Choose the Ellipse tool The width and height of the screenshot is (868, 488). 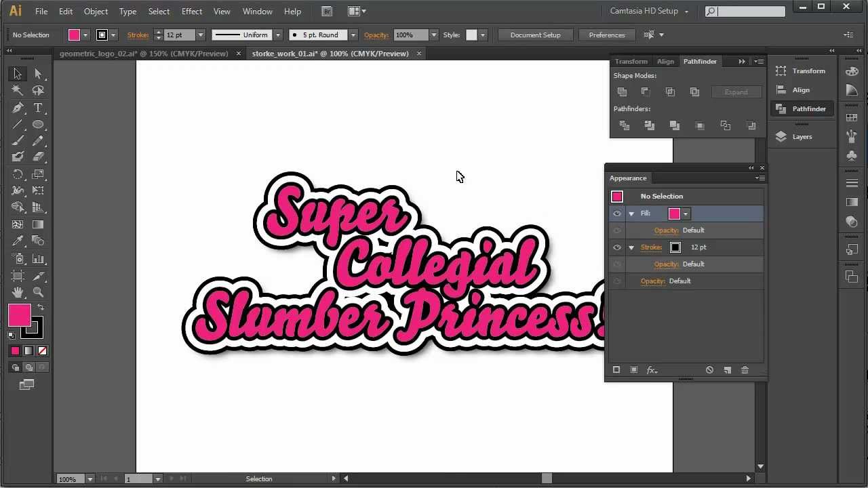pos(38,125)
